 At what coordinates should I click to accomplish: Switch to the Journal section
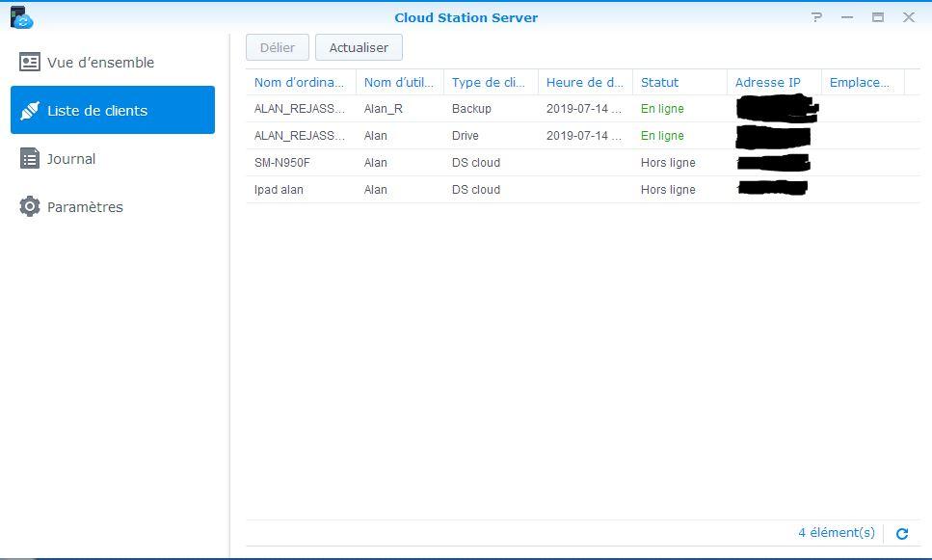click(113, 158)
